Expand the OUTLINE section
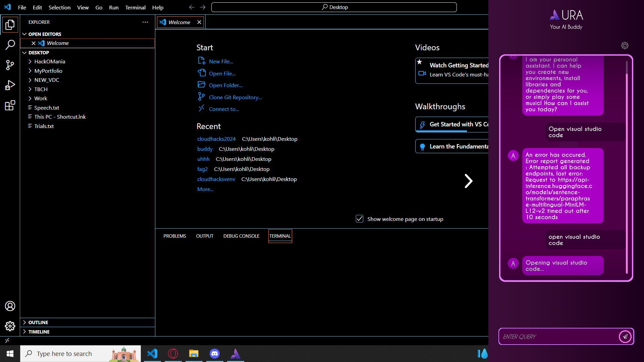Viewport: 644px width, 362px height. (x=38, y=322)
